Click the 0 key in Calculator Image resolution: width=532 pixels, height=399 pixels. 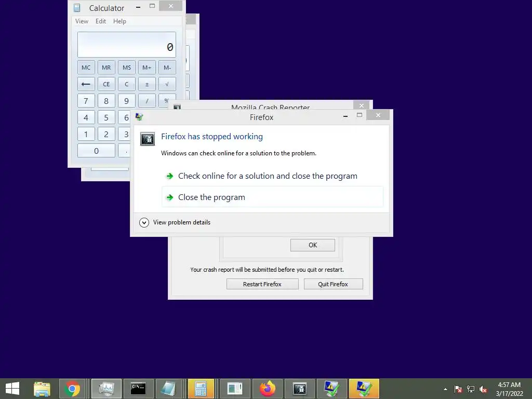point(96,151)
